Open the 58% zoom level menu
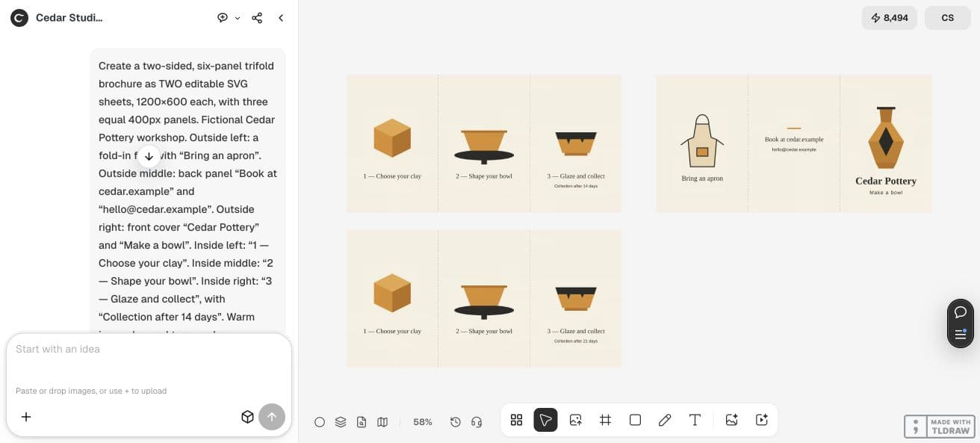 click(423, 422)
